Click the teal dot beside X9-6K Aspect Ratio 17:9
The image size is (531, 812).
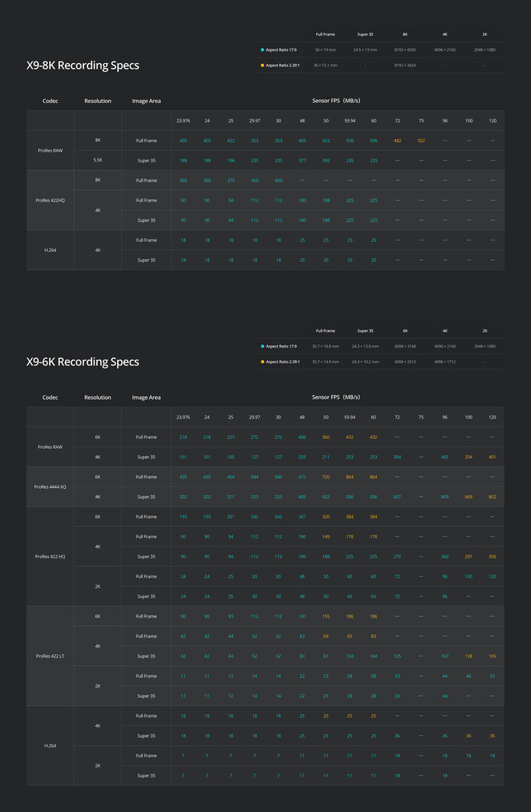coord(262,346)
